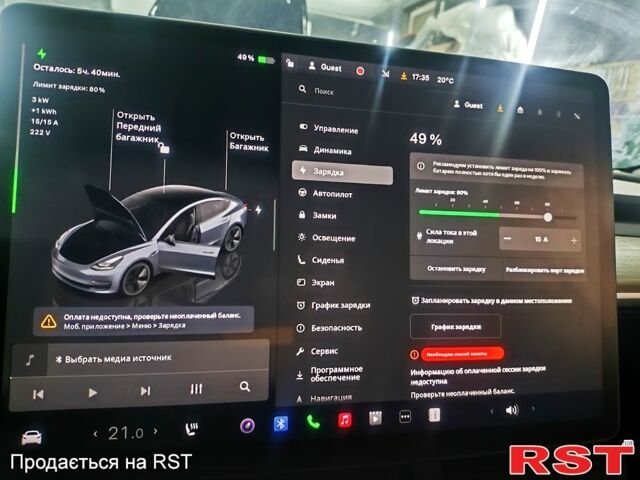Screen dimensions: 640x480
Task: Open the media equalizer settings
Action: (196, 389)
